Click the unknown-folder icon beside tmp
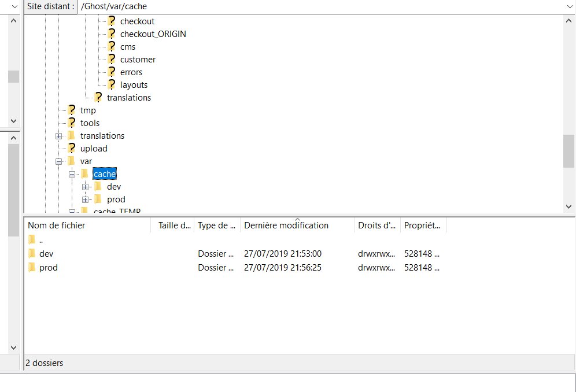This screenshot has width=576, height=392. [72, 110]
